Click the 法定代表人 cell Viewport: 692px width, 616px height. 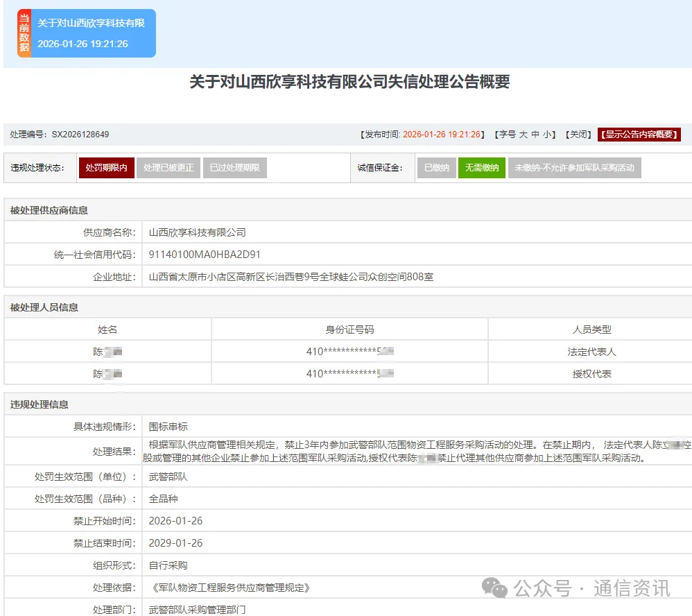(591, 352)
